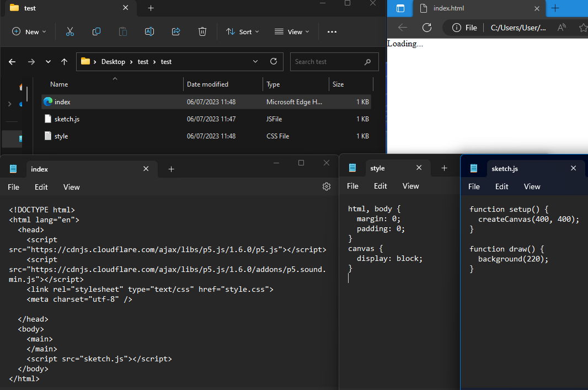The image size is (588, 390).
Task: Open Edit menu in index Notepad window
Action: pyautogui.click(x=41, y=187)
